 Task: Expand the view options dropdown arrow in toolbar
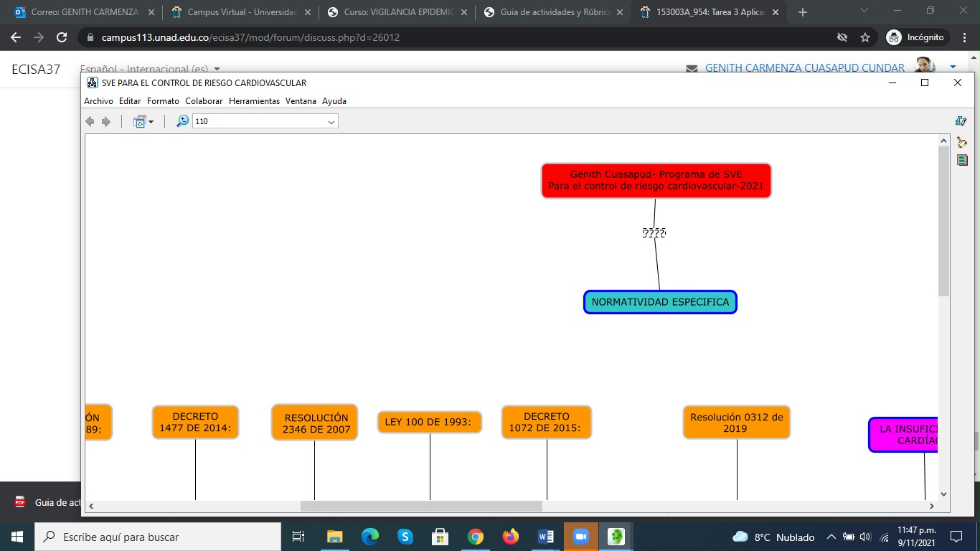tap(151, 122)
